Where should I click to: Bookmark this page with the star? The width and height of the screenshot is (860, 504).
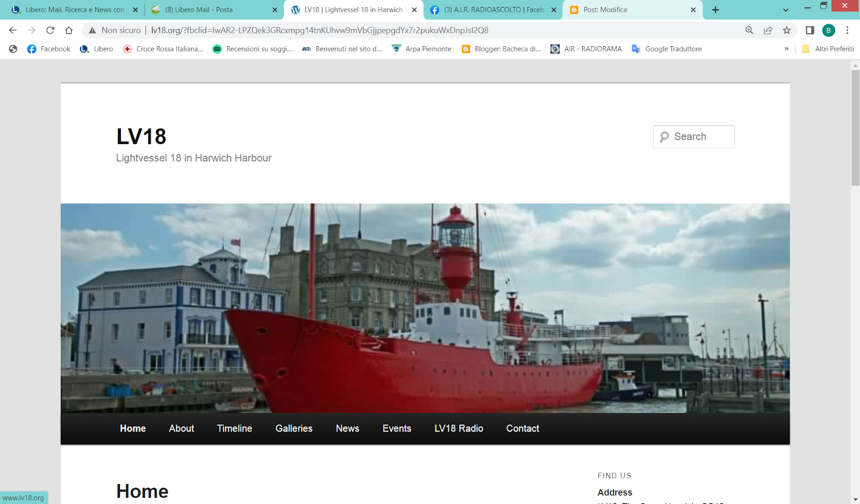coord(787,30)
